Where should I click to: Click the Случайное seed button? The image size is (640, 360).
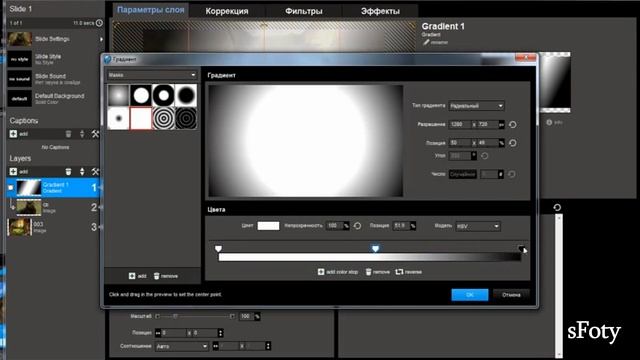pos(462,174)
